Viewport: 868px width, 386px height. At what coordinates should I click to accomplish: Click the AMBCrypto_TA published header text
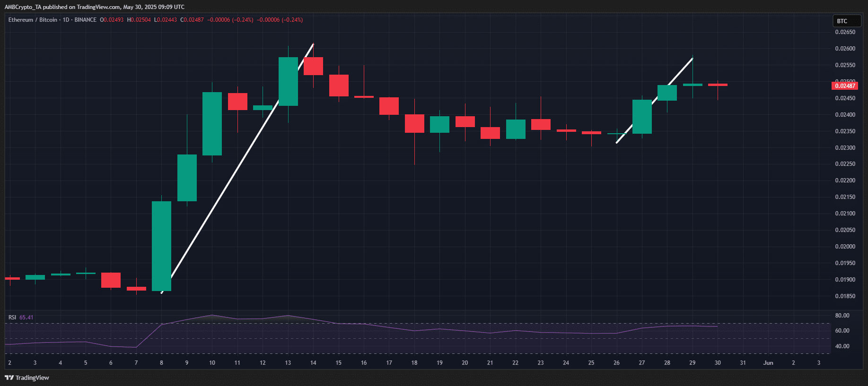pyautogui.click(x=95, y=7)
